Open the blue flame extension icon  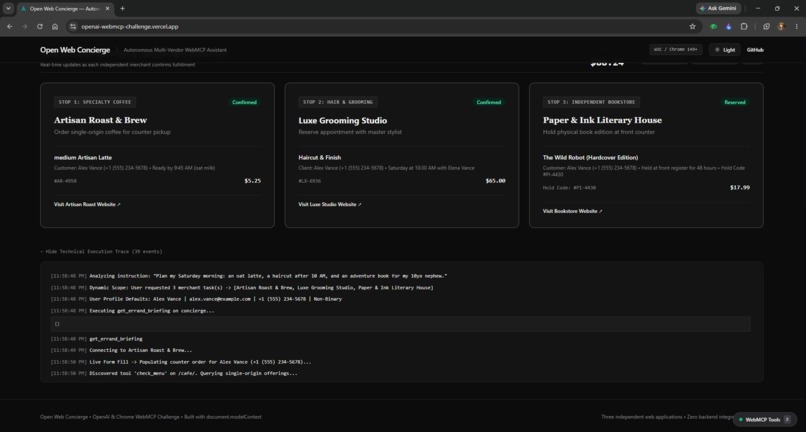[728, 26]
